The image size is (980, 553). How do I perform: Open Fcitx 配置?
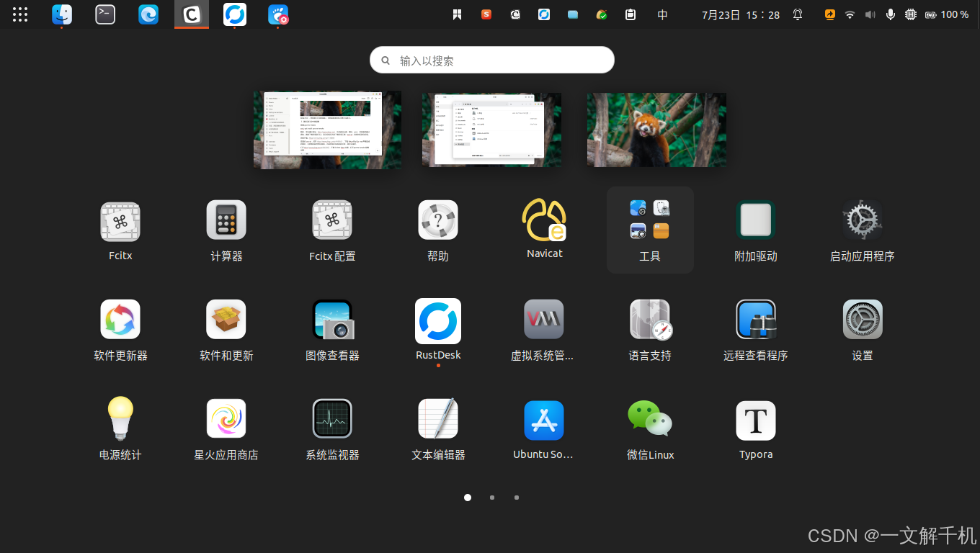pyautogui.click(x=332, y=220)
